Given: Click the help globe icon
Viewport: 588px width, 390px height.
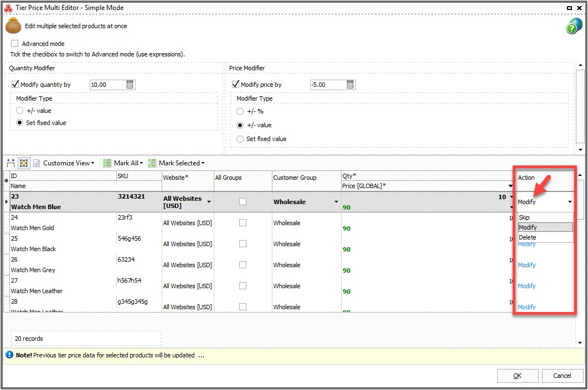Looking at the screenshot, I should pos(574,26).
